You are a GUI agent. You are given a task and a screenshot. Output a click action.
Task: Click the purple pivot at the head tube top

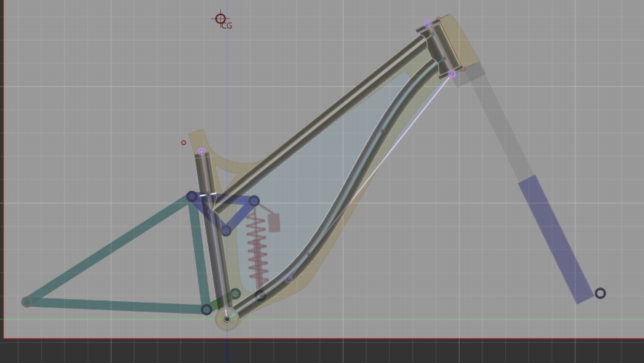click(x=427, y=23)
